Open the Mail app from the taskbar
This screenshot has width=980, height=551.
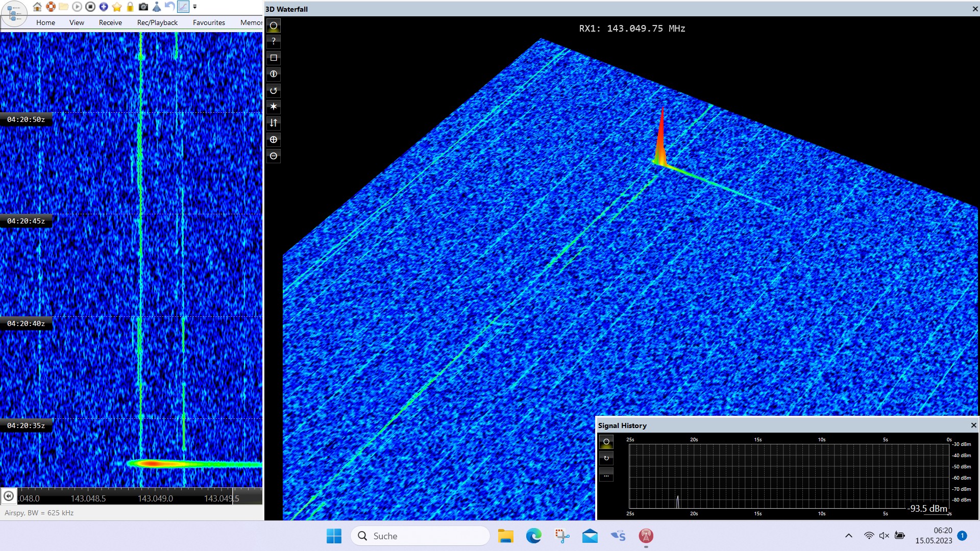coord(590,536)
